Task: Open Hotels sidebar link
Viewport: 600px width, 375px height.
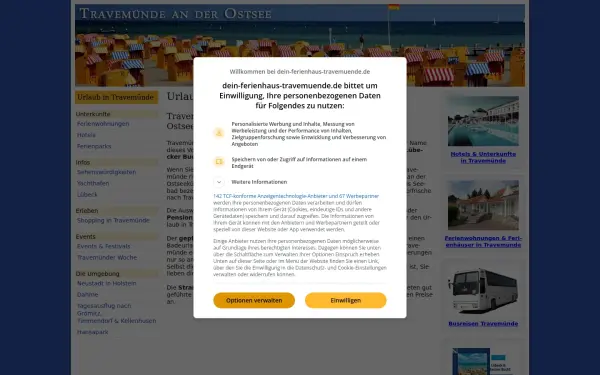Action: 86,135
